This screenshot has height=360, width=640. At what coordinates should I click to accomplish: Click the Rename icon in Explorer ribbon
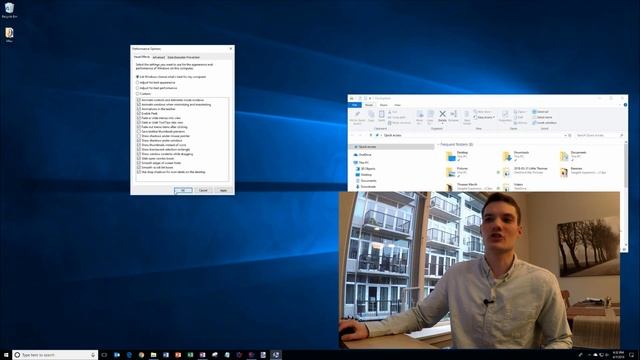(453, 116)
